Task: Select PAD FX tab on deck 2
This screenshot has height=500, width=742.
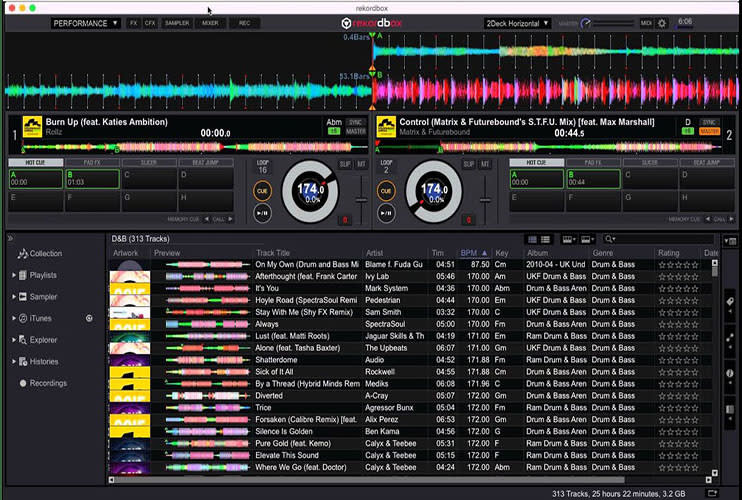Action: [593, 162]
